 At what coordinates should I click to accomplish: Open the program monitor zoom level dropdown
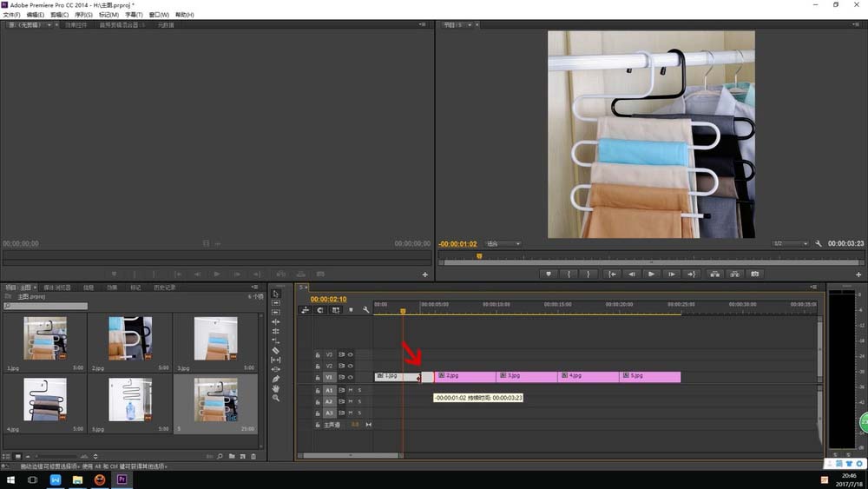pyautogui.click(x=503, y=244)
